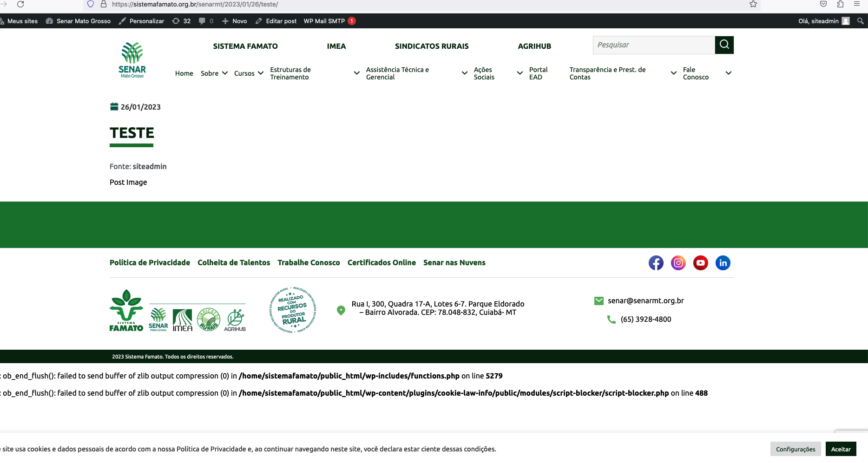Open the Facebook social icon
This screenshot has width=868, height=463.
(x=656, y=263)
